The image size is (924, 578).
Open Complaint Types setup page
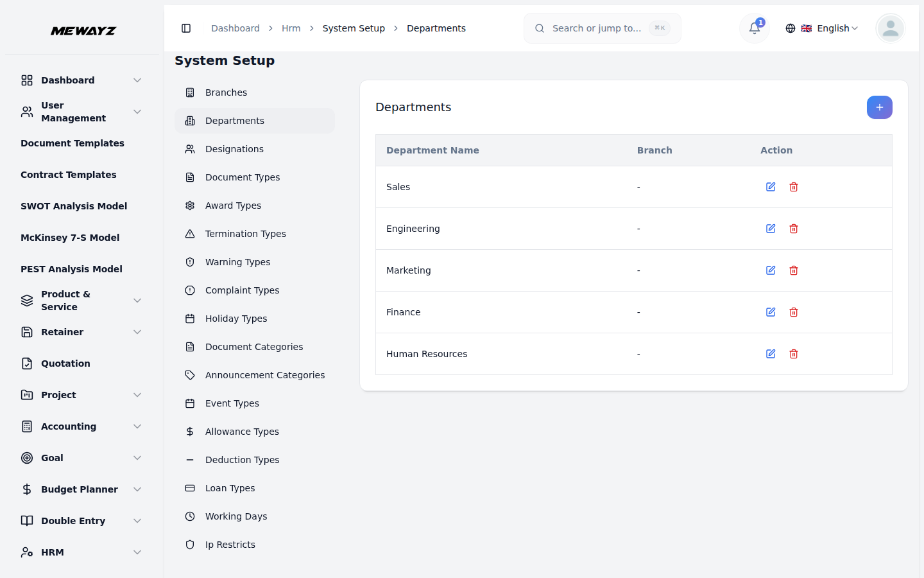255,290
